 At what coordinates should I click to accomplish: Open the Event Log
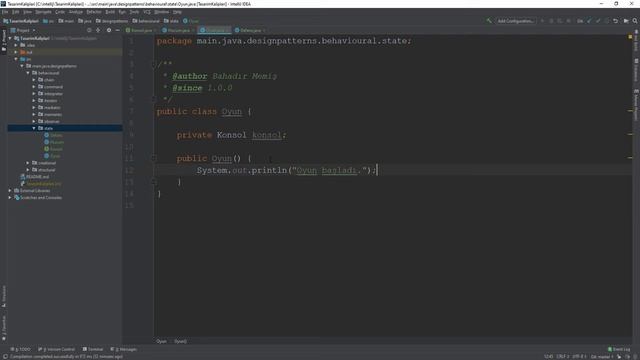619,349
